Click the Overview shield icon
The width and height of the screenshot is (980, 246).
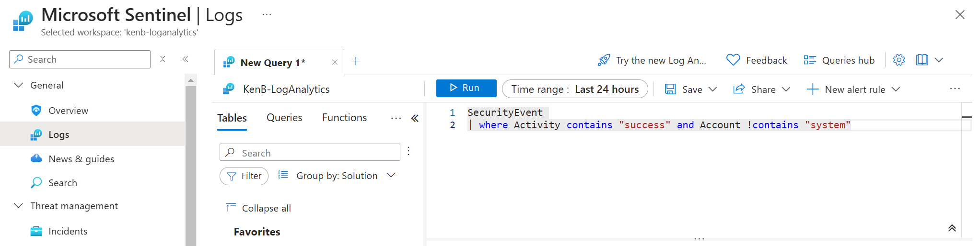(x=36, y=111)
